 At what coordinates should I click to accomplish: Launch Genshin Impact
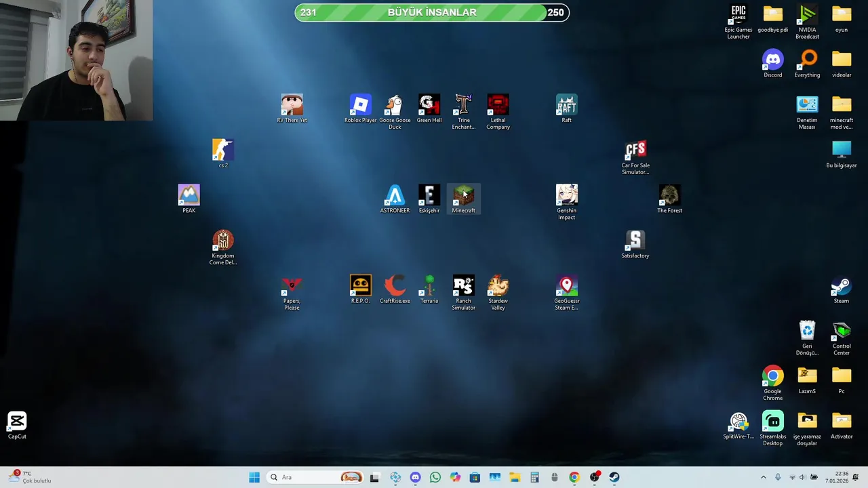coord(567,202)
